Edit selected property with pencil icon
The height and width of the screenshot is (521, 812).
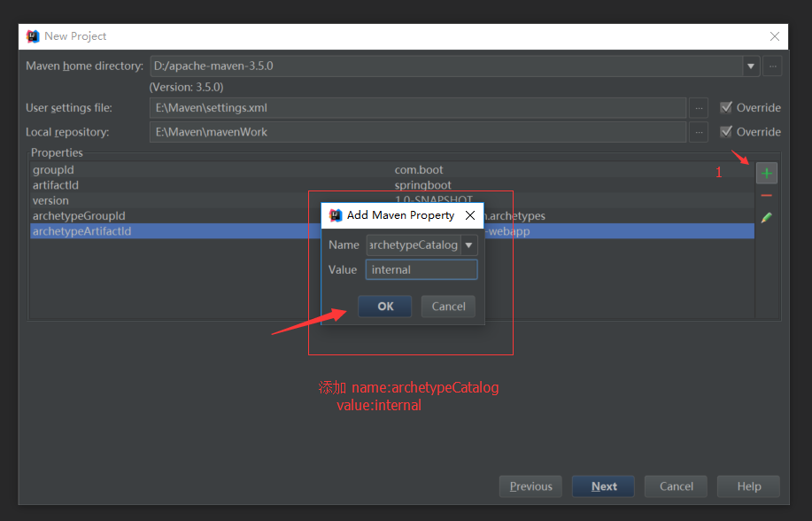coord(767,218)
